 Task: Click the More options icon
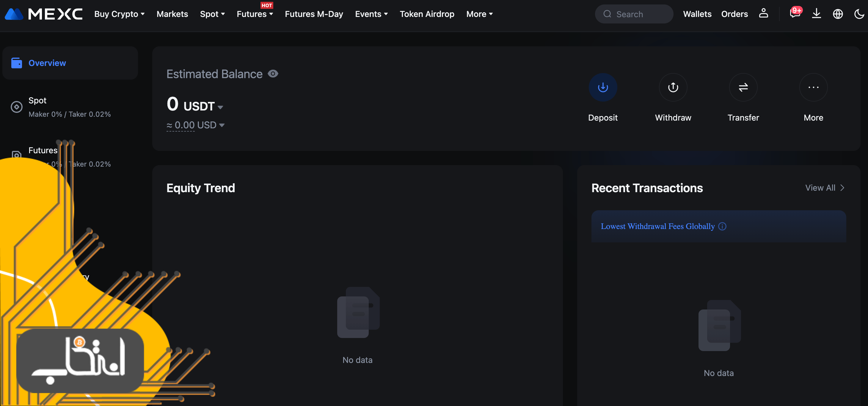[813, 87]
